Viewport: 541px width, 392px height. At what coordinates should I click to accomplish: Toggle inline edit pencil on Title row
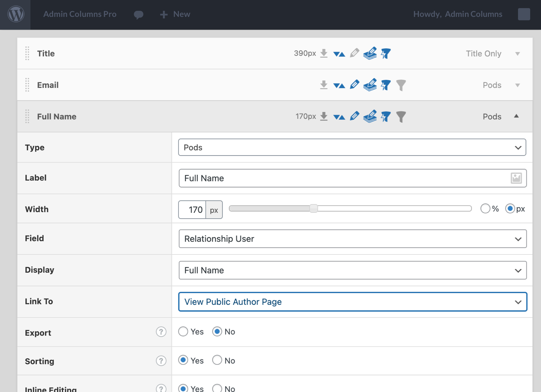(354, 53)
